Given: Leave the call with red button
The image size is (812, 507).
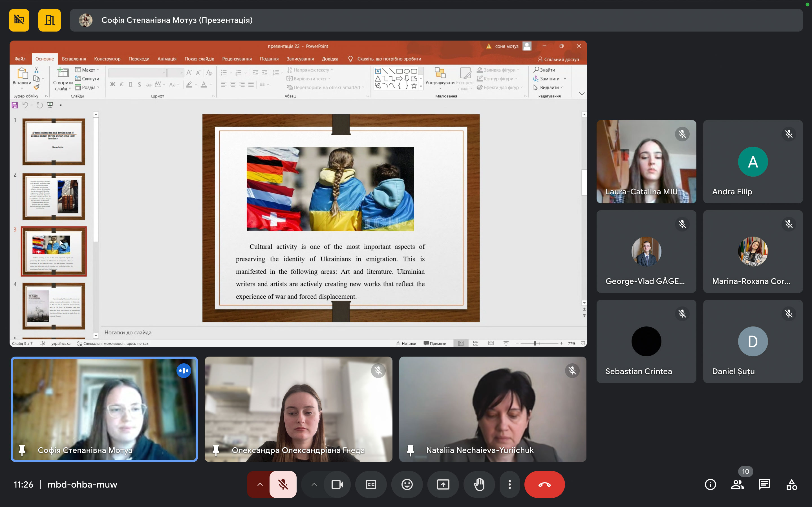Looking at the screenshot, I should click(x=544, y=484).
